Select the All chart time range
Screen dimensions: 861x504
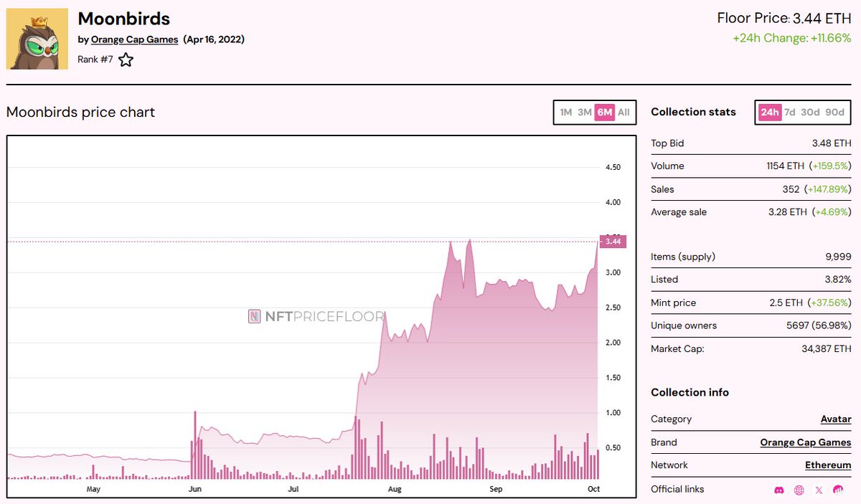pyautogui.click(x=623, y=113)
